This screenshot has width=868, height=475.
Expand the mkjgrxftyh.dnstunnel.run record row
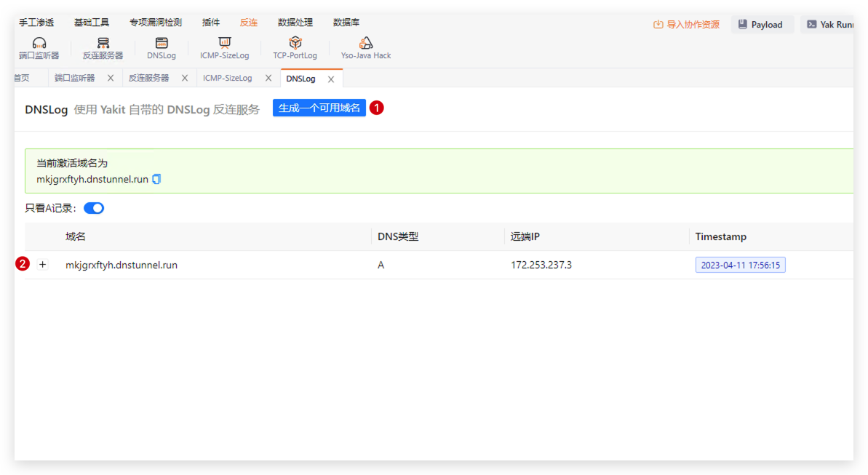pyautogui.click(x=42, y=265)
